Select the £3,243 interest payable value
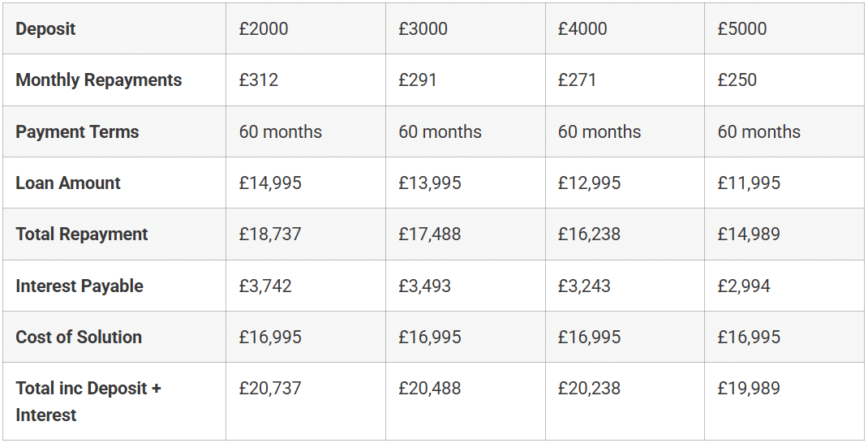 click(584, 286)
